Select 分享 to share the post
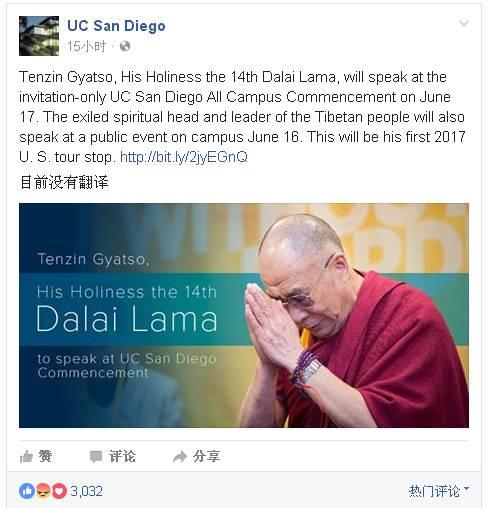Viewport: 490px width, 508px height. pyautogui.click(x=207, y=456)
